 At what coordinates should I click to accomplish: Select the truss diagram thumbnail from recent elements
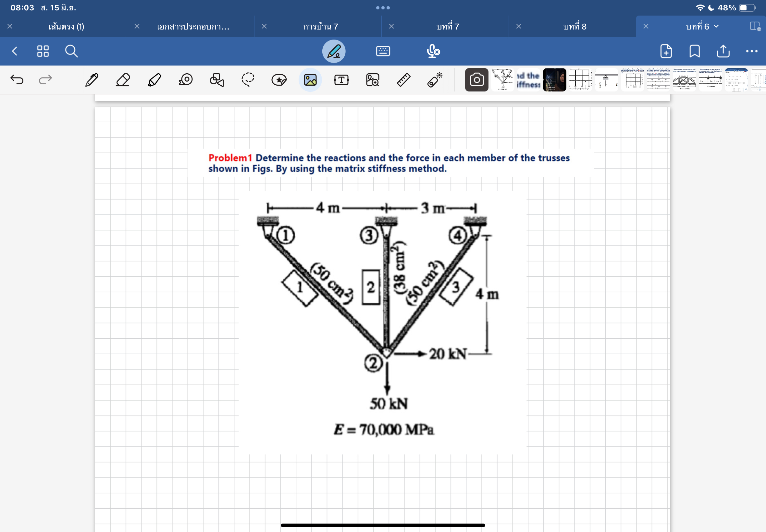pyautogui.click(x=503, y=79)
